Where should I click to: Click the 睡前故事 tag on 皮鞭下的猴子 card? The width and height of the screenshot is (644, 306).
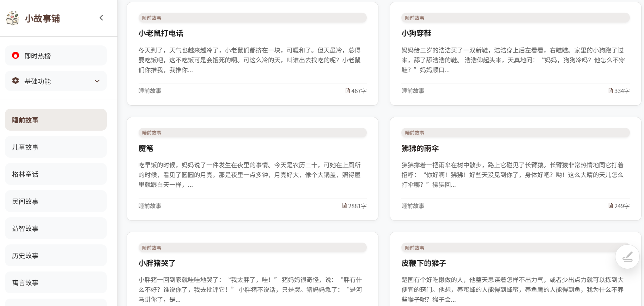(x=516, y=248)
